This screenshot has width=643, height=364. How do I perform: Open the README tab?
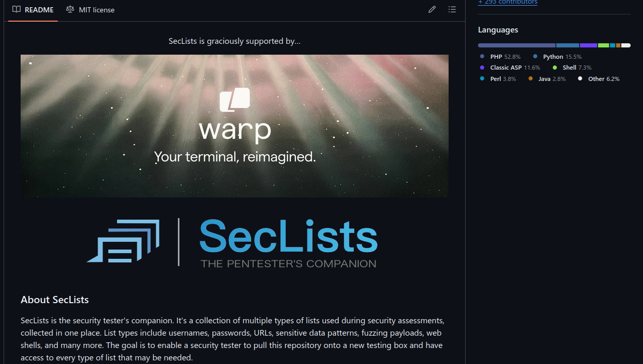33,10
